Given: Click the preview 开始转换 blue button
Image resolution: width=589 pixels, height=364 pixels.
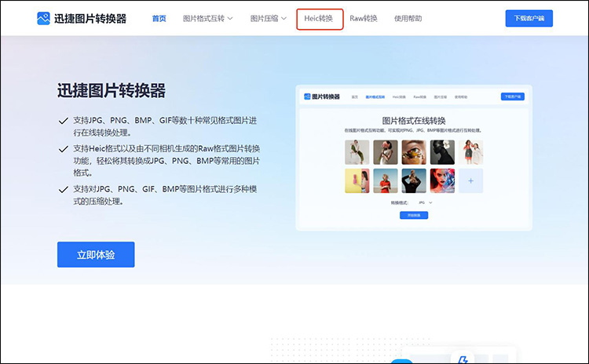Looking at the screenshot, I should point(414,215).
